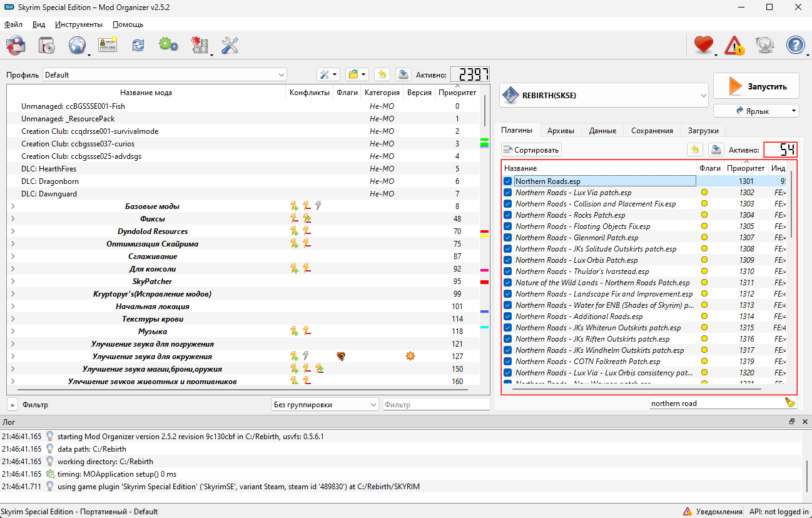Open the Профиль Default dropdown

click(x=165, y=75)
